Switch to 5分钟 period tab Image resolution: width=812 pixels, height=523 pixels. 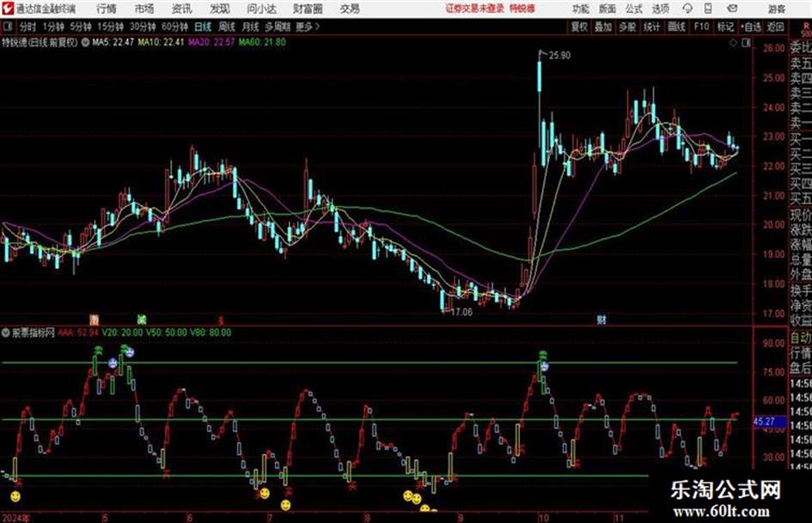80,27
